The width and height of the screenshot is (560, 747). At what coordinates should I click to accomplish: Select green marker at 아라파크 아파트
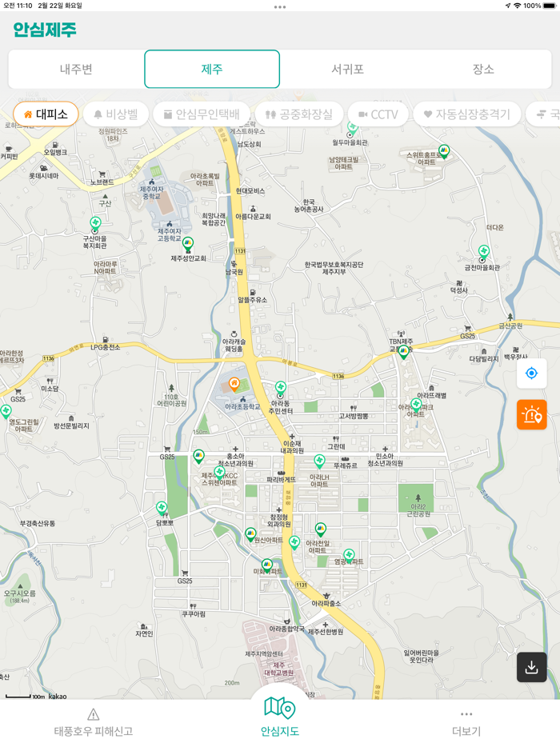pyautogui.click(x=416, y=406)
